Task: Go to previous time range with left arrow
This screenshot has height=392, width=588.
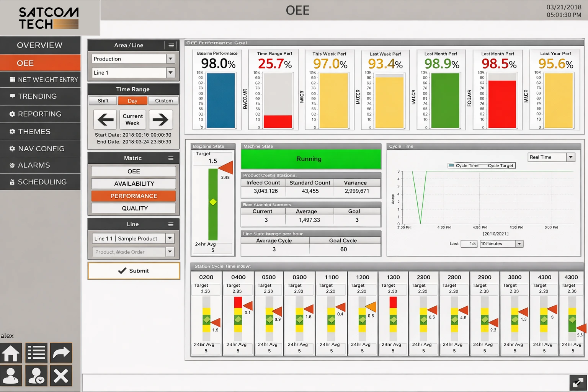Action: [x=105, y=119]
